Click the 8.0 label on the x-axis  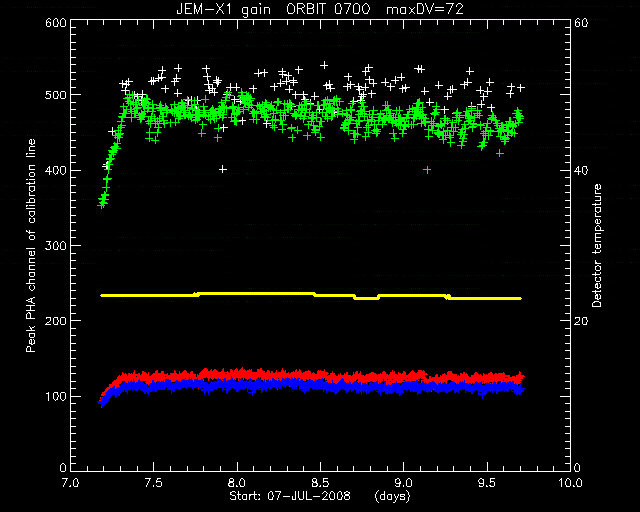click(237, 483)
